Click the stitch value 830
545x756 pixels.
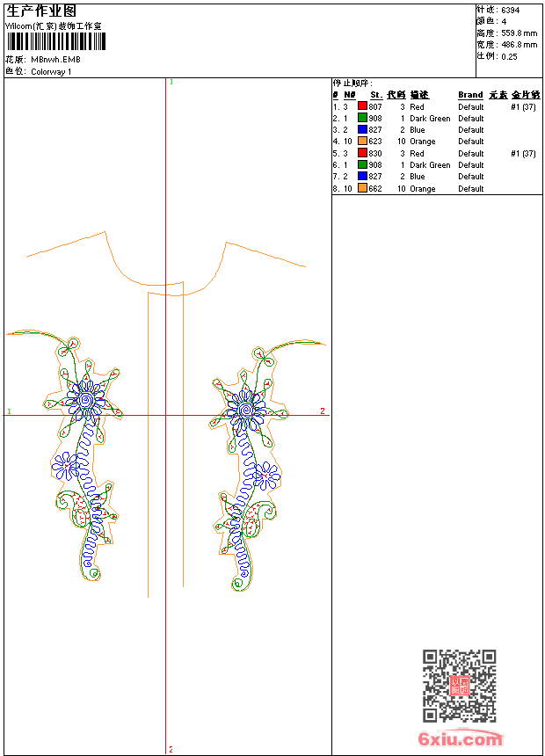coord(375,153)
